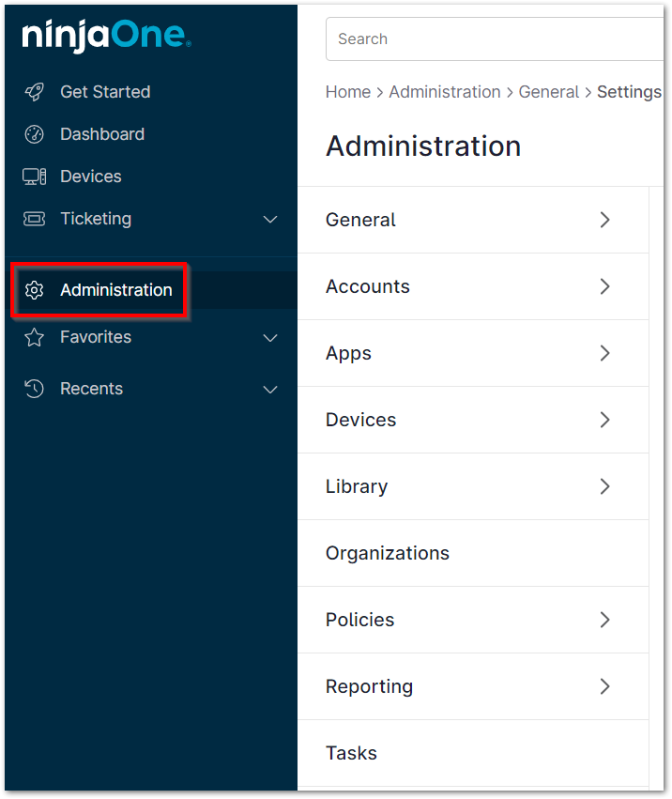Expand the Library section chevron
Image resolution: width=672 pixels, height=799 pixels.
604,486
